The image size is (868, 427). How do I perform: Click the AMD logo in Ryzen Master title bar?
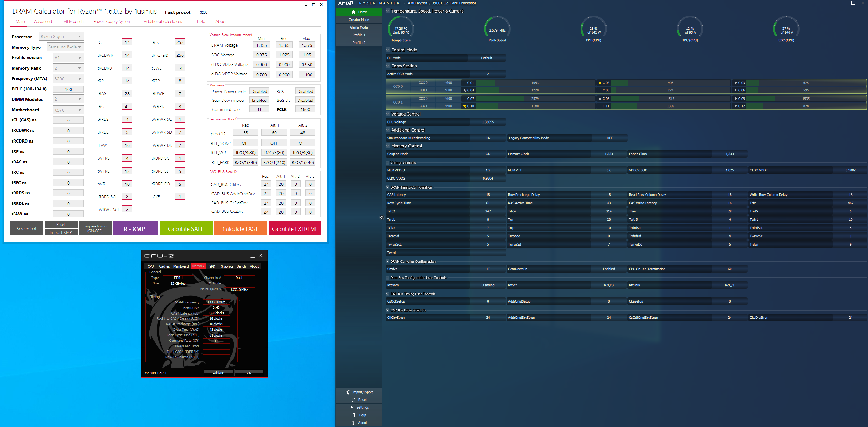pos(345,3)
